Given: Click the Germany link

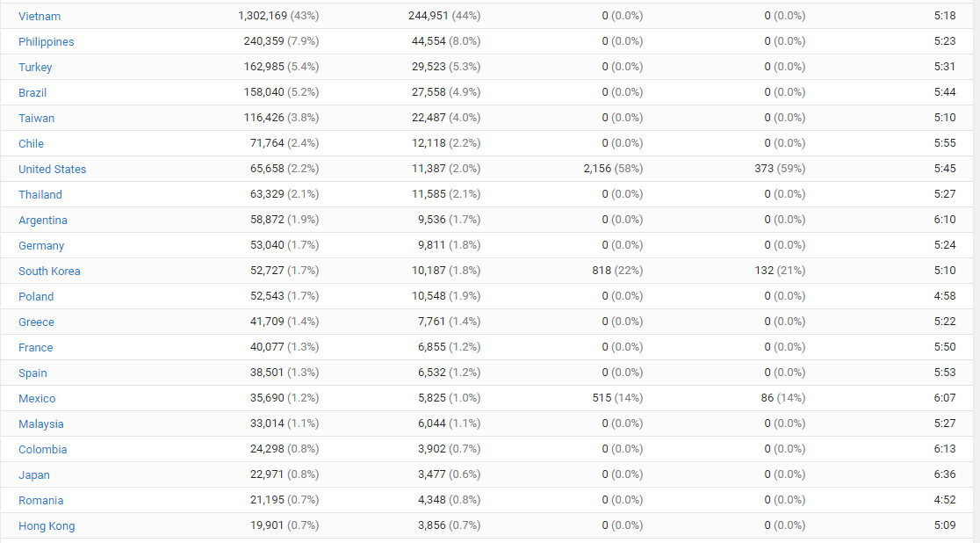Looking at the screenshot, I should point(41,245).
